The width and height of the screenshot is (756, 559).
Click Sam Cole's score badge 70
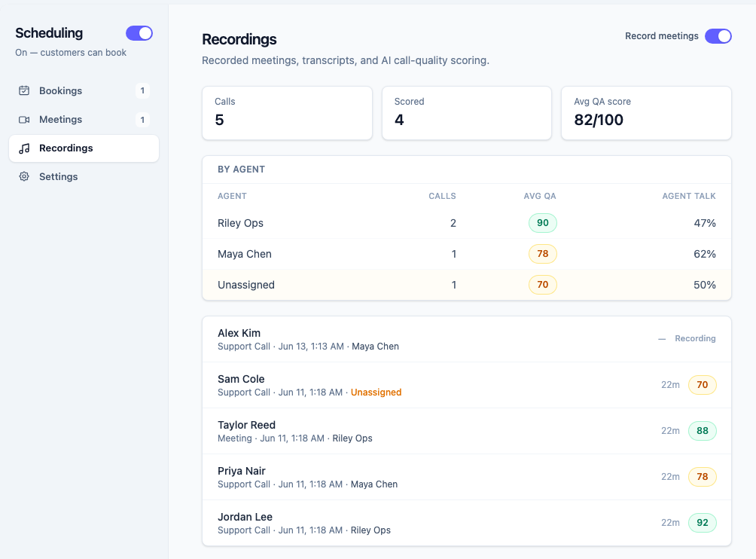[x=703, y=385]
